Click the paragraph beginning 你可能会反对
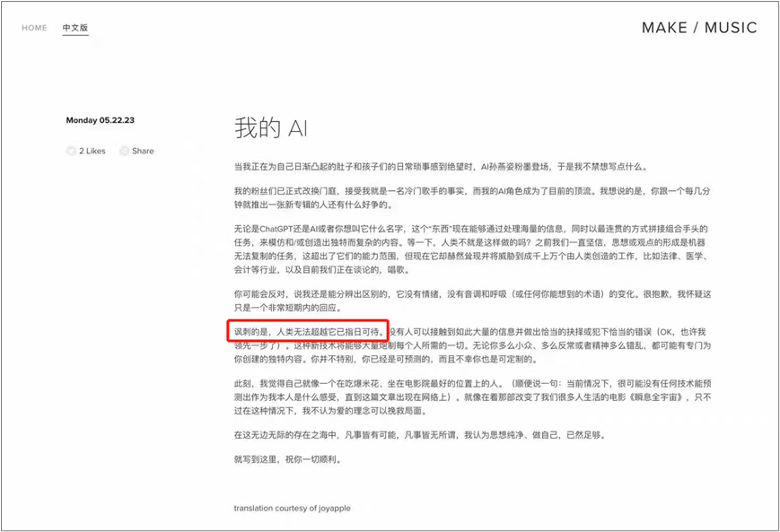Viewport: 780px width, 532px height. click(472, 301)
